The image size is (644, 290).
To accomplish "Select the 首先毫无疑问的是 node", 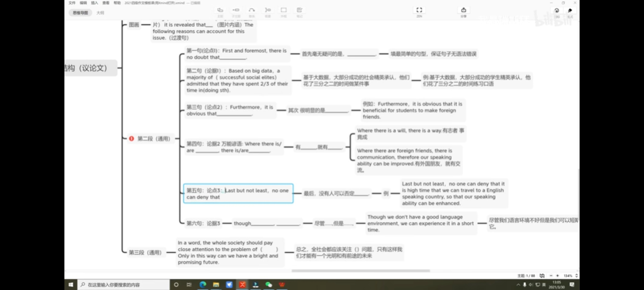I will 339,54.
